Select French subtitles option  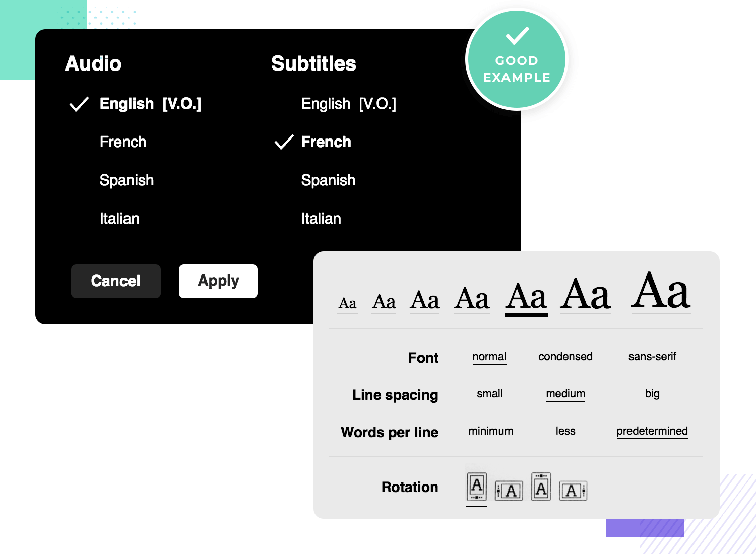[x=326, y=142]
